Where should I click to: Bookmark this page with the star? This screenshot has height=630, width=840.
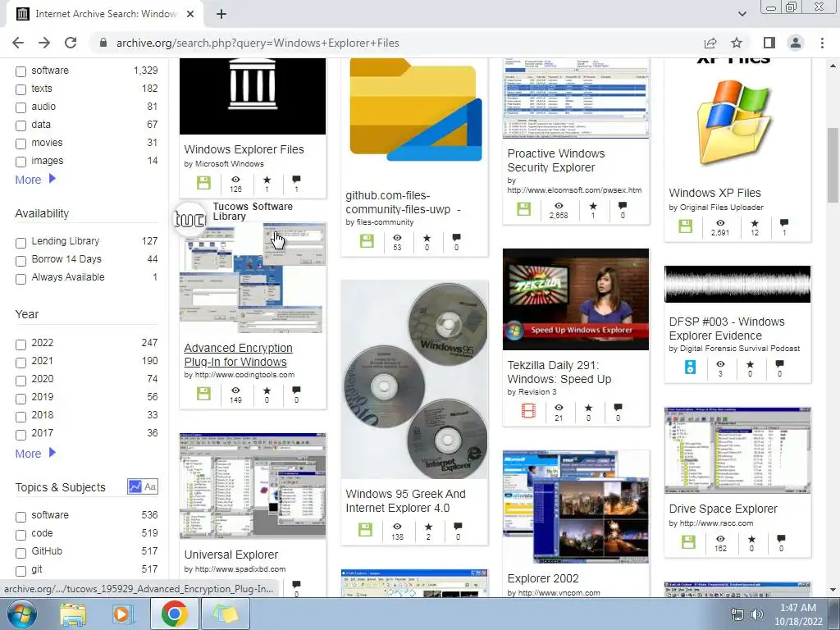(x=737, y=43)
